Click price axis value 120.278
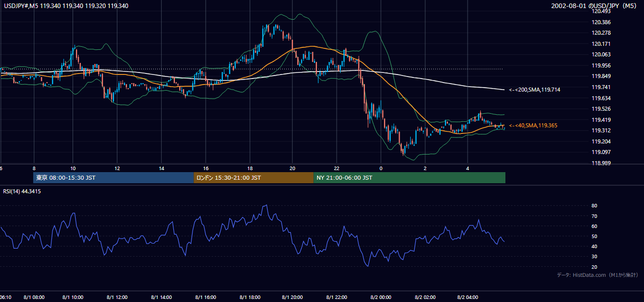Image resolution: width=644 pixels, height=302 pixels. point(602,33)
